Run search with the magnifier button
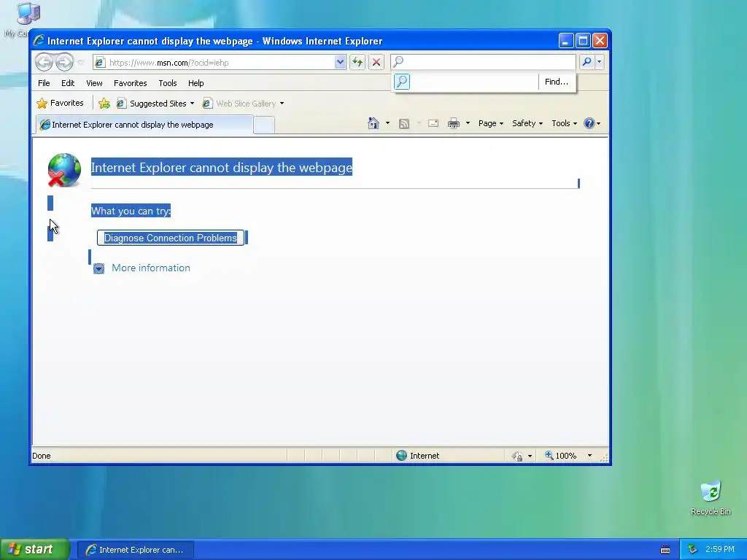The image size is (747, 560). pyautogui.click(x=587, y=62)
